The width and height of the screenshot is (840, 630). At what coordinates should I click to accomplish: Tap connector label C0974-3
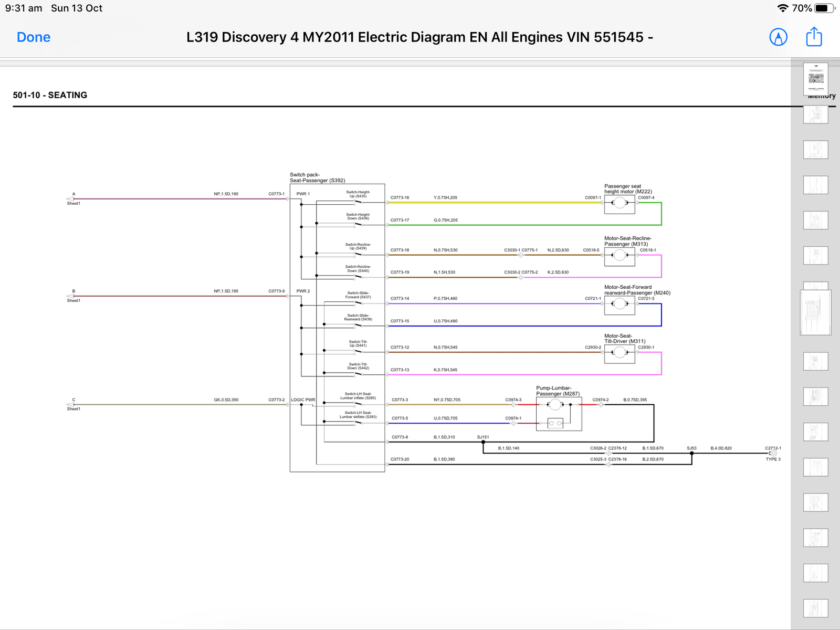click(x=513, y=400)
